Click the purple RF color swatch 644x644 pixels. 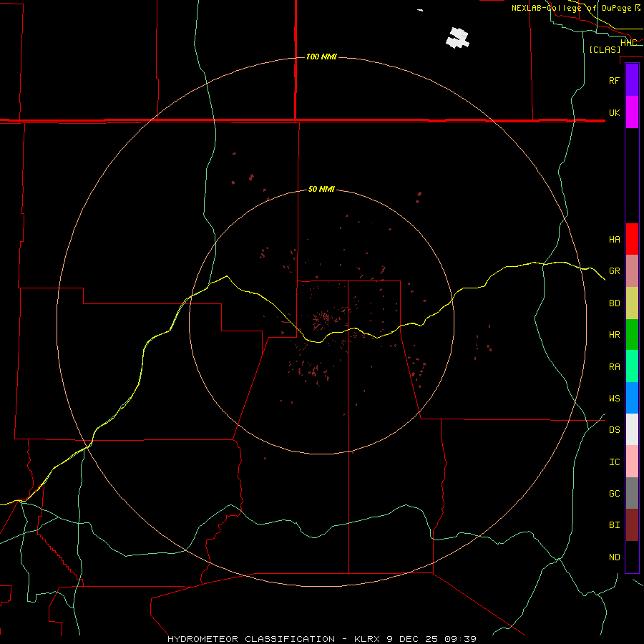click(632, 80)
